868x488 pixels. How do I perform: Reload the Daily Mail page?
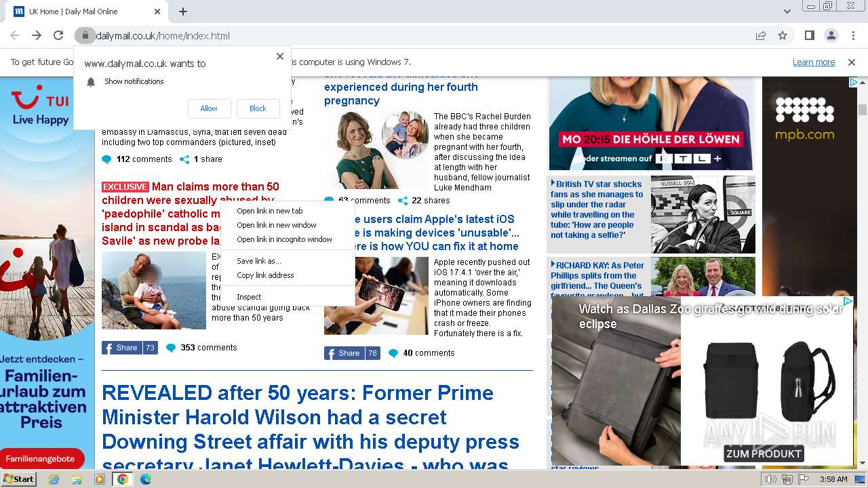[58, 35]
